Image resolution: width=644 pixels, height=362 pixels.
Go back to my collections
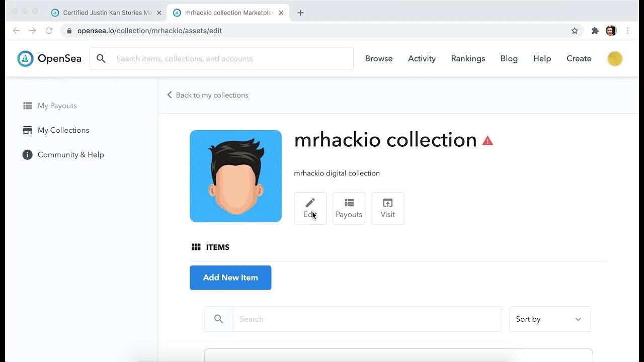[x=208, y=95]
